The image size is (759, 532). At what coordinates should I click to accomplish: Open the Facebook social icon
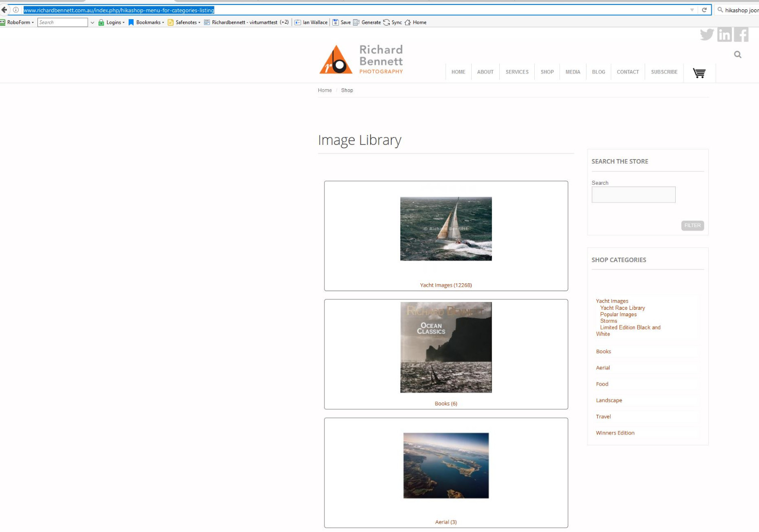point(741,34)
